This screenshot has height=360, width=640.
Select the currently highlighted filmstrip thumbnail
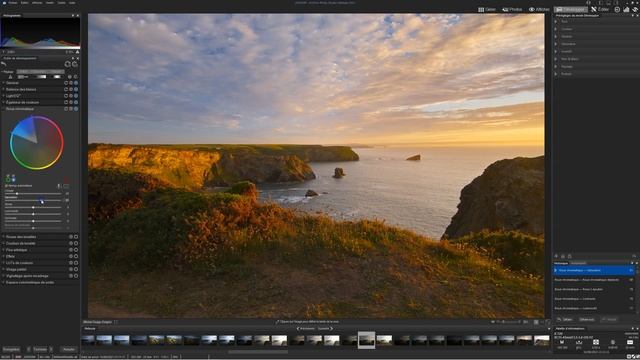pos(367,340)
